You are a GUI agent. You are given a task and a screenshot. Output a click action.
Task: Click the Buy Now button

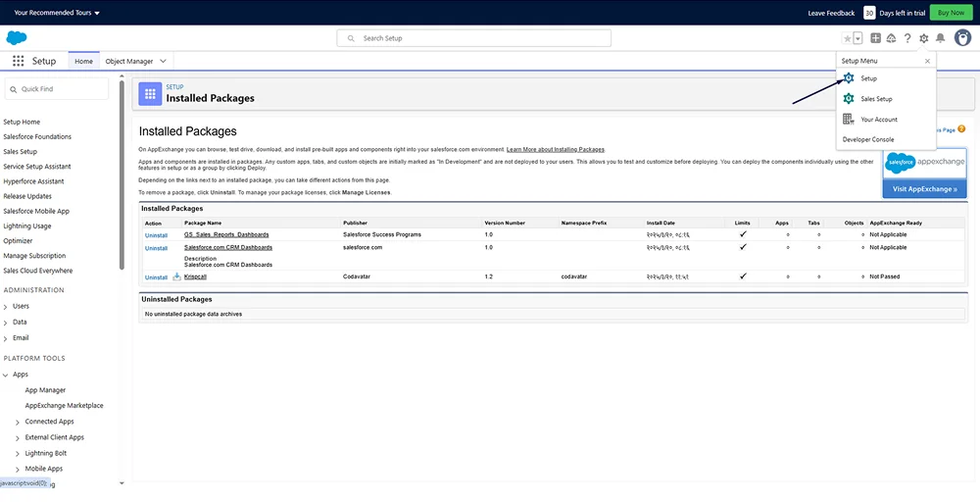(952, 13)
